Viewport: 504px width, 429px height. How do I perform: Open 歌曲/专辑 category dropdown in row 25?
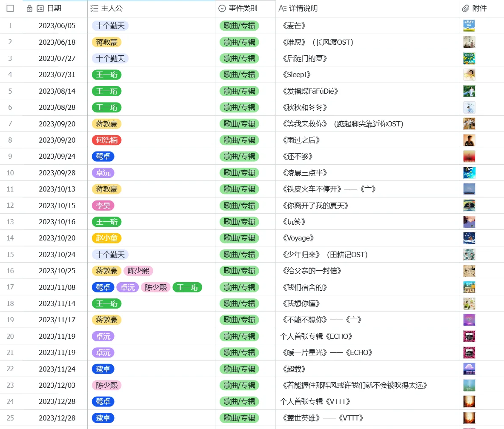click(x=239, y=418)
